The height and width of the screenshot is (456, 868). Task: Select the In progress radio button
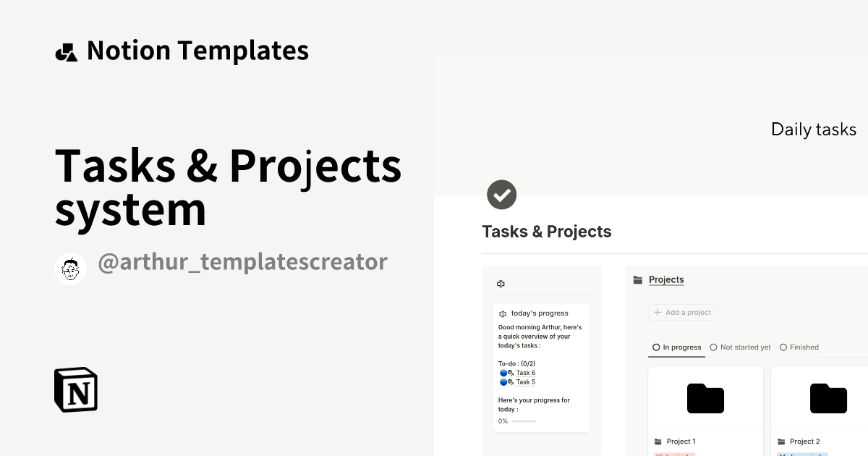(x=655, y=347)
